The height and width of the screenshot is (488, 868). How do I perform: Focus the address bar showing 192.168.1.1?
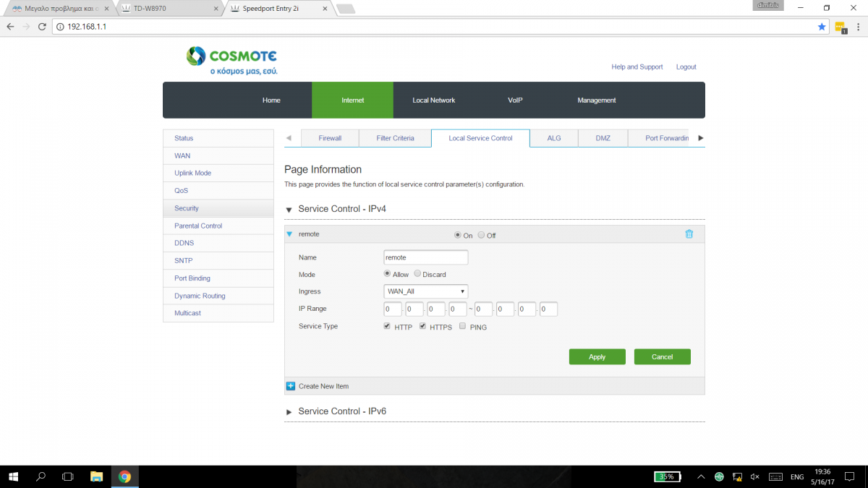point(434,27)
